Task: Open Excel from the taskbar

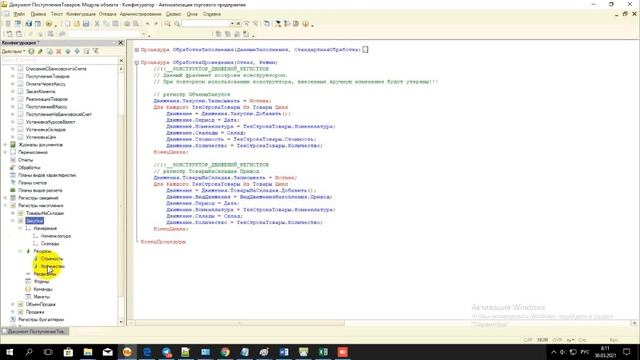Action: tap(323, 352)
